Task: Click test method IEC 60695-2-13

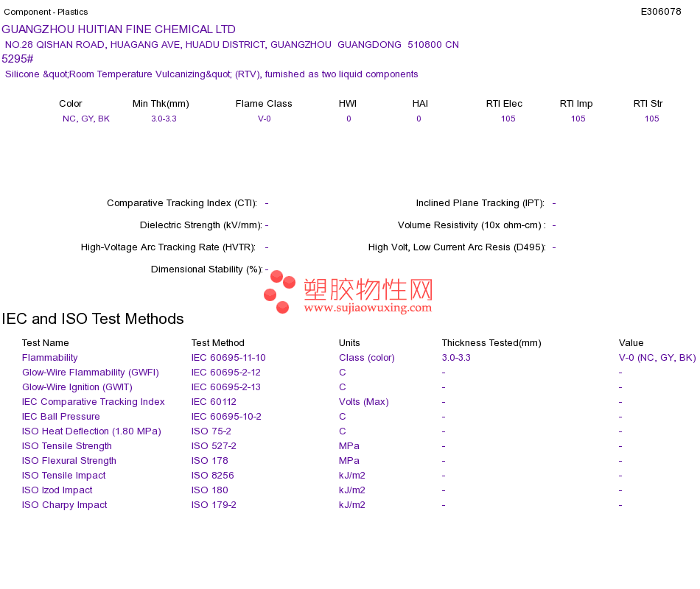Action: (226, 387)
